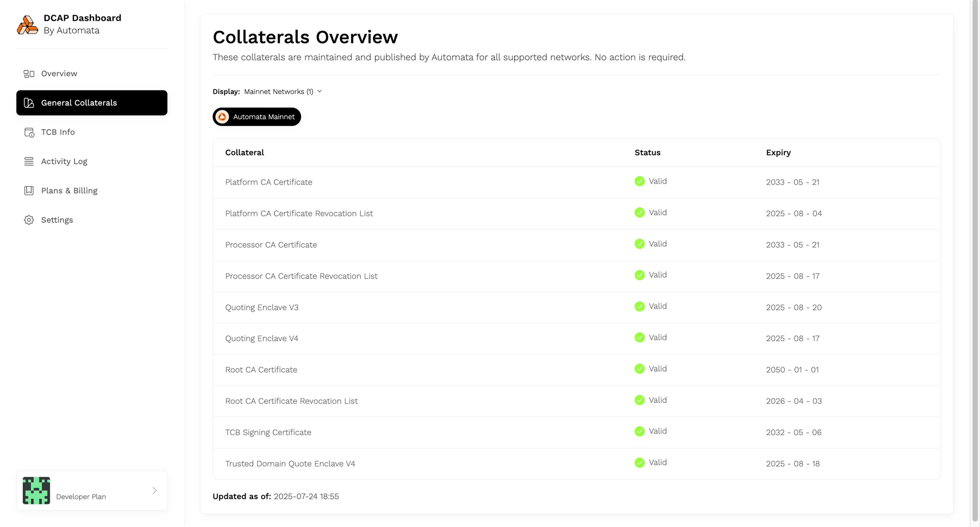Click the Developer Plan avatar thumbnail

36,491
